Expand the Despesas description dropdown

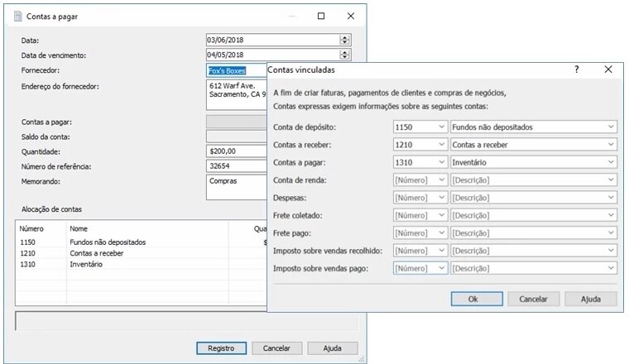[x=610, y=198]
